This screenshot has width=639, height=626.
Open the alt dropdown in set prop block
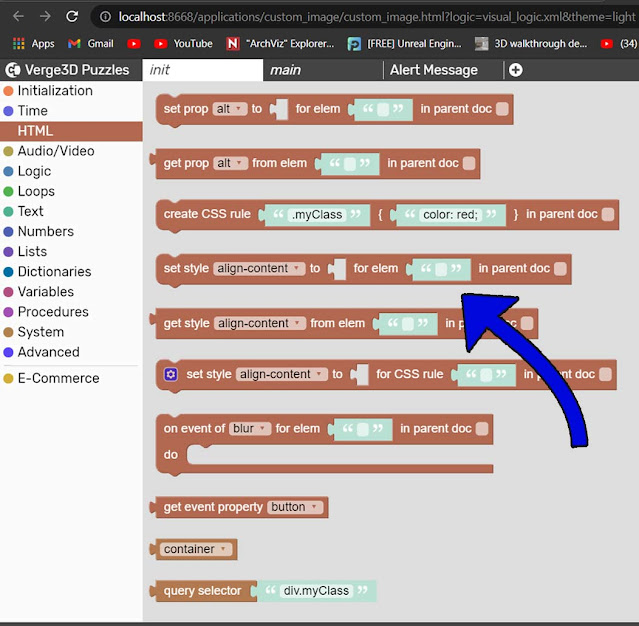pos(230,109)
